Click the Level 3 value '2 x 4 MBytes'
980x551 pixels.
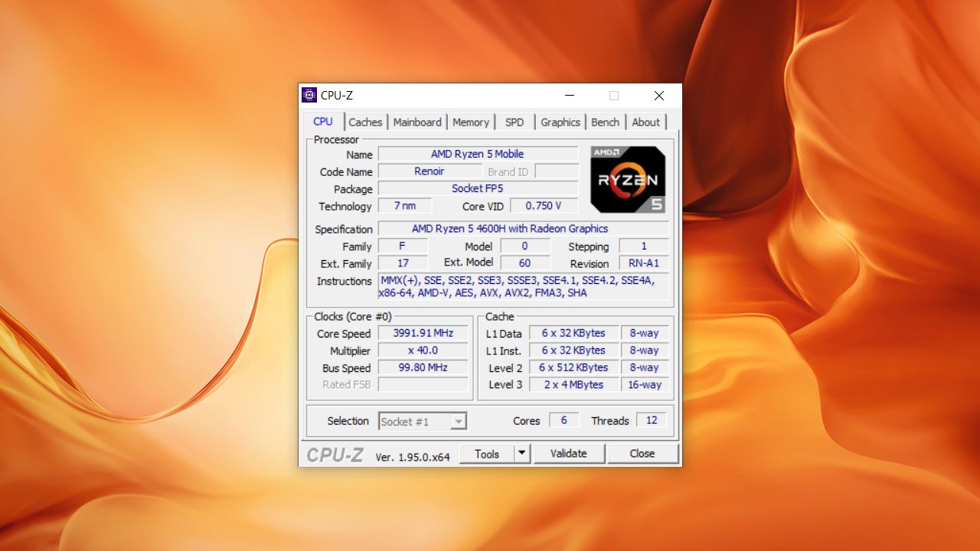[573, 385]
